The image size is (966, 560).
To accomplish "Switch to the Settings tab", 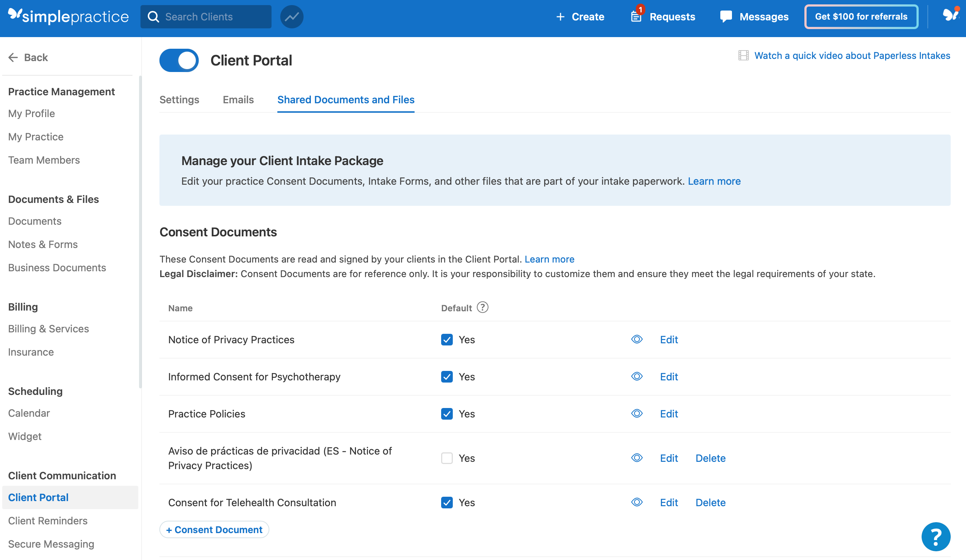I will (x=179, y=100).
